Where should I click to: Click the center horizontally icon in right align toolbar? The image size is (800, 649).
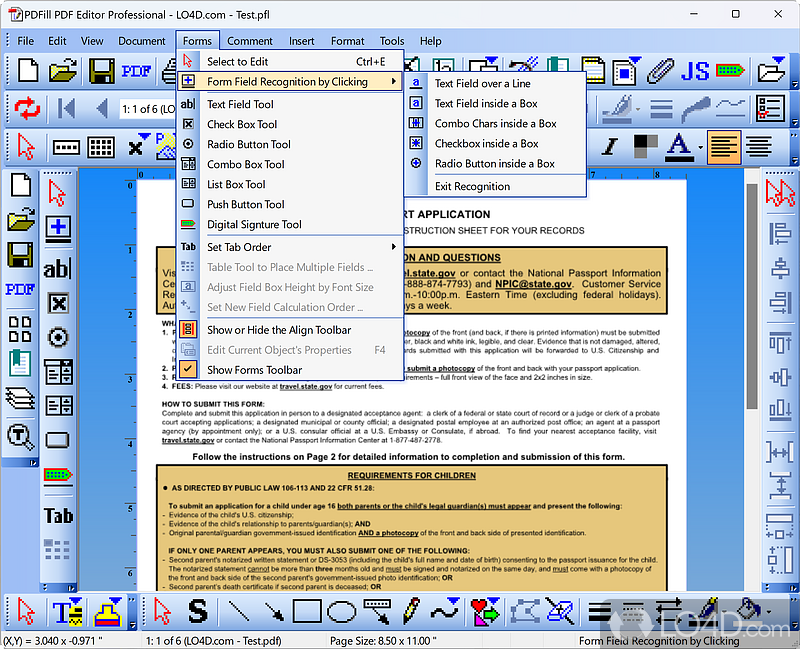(x=780, y=268)
